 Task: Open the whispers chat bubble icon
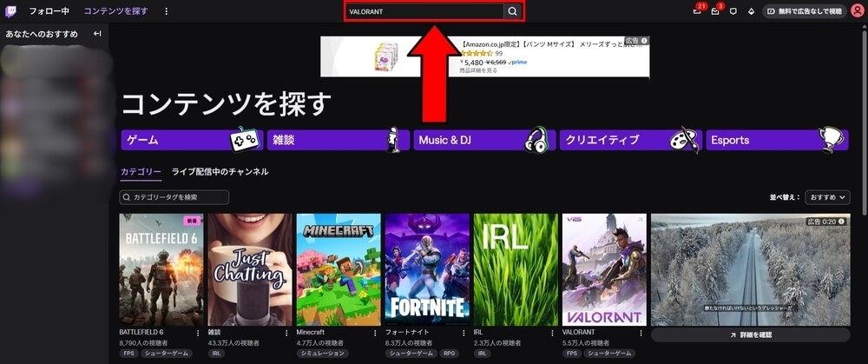pyautogui.click(x=733, y=11)
